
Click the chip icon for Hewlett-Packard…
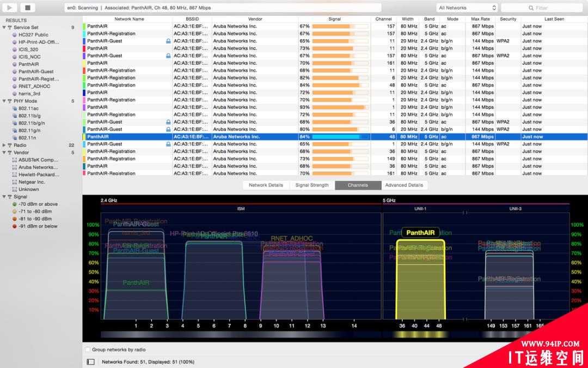point(15,174)
